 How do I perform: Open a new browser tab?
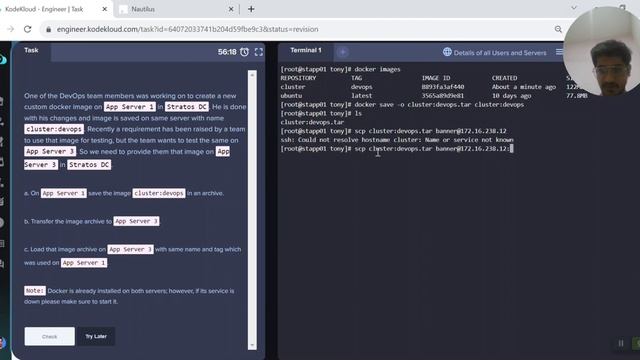(x=251, y=9)
